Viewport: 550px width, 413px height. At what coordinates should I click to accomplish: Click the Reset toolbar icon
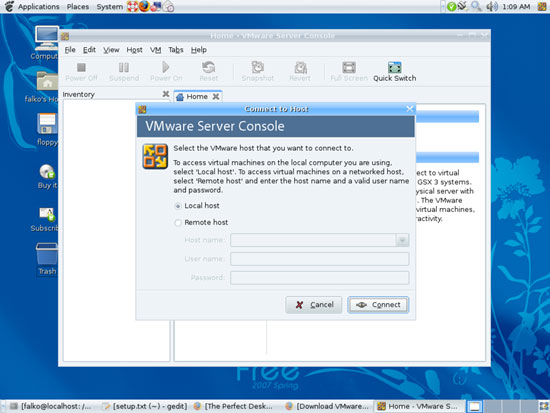209,67
